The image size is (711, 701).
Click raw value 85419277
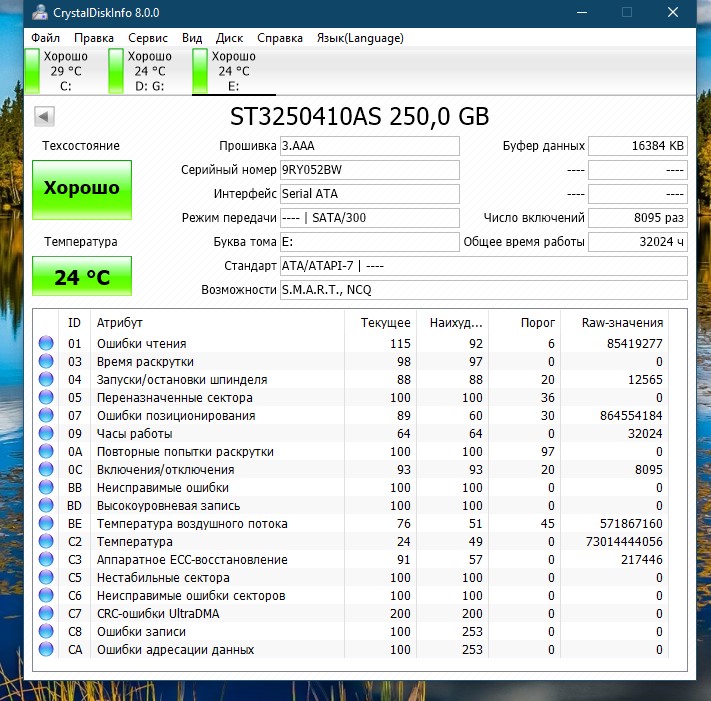coord(635,344)
